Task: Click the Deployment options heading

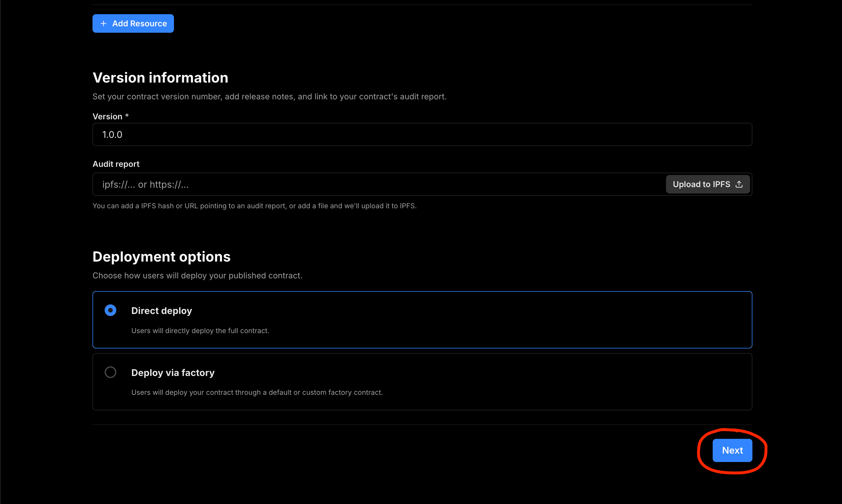Action: (x=161, y=257)
